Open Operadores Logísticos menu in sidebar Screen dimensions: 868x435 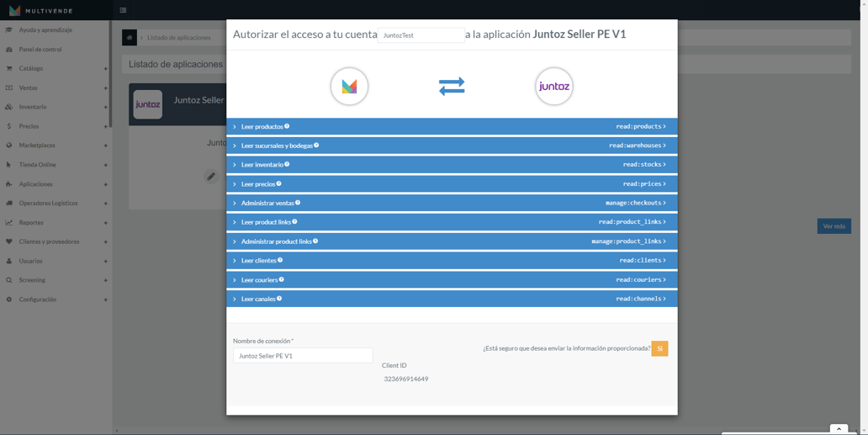48,203
